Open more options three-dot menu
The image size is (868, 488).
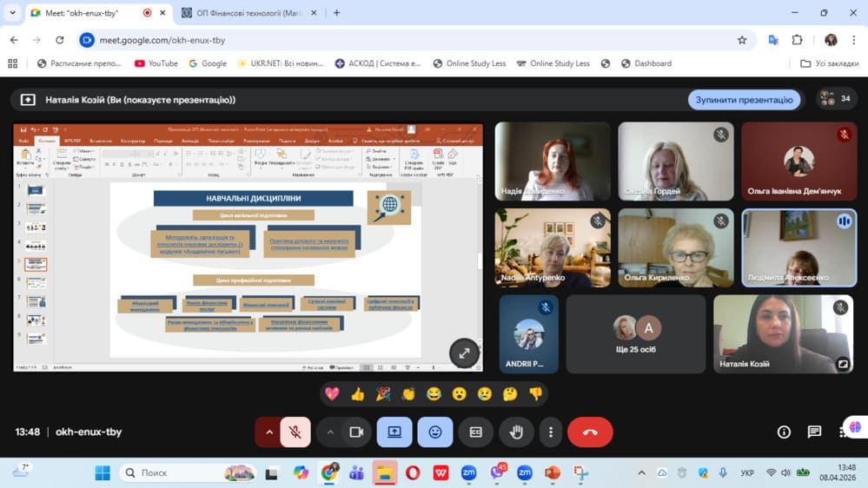(550, 432)
